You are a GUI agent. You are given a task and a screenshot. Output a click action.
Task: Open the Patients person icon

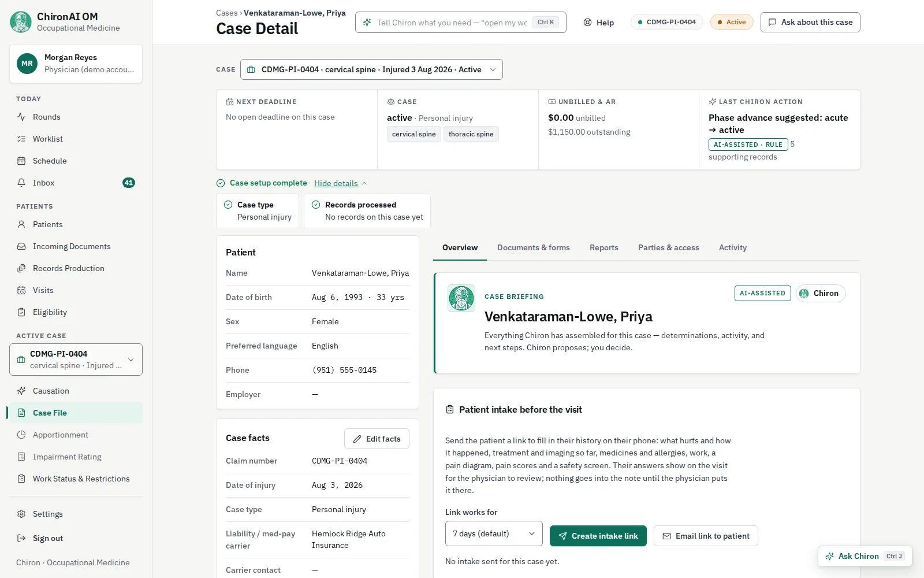pos(21,224)
